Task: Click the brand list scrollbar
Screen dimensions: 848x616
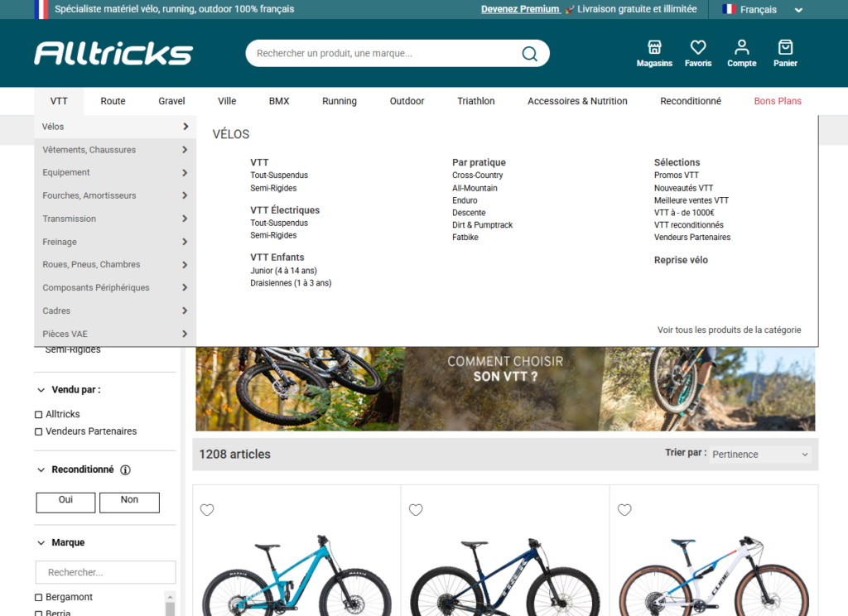Action: 171,603
